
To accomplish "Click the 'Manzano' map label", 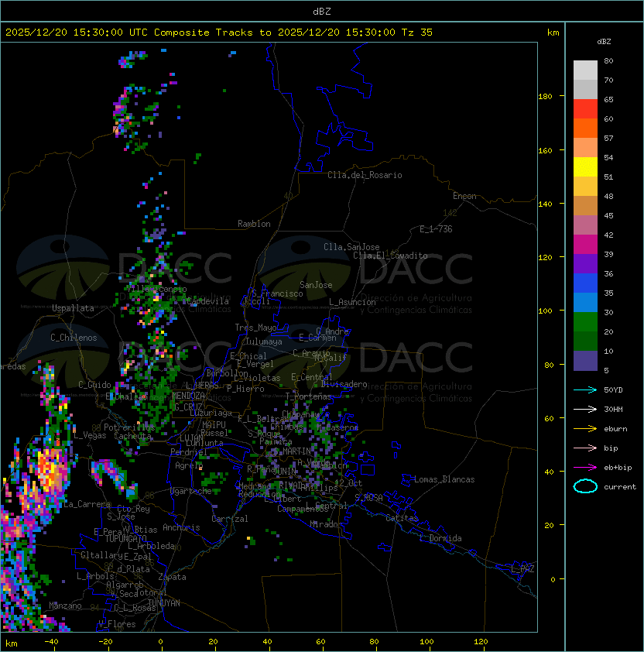I will coord(65,606).
